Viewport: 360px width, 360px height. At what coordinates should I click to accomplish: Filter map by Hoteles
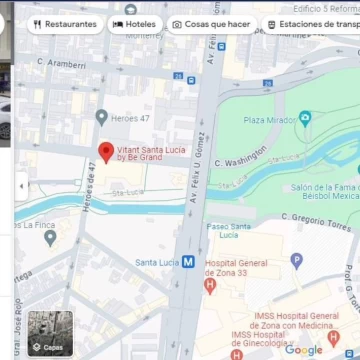(x=135, y=24)
